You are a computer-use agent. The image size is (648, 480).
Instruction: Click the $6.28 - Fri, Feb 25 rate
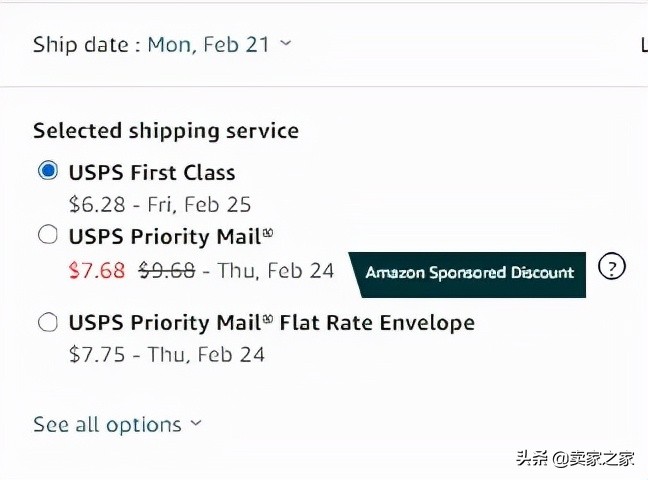coord(160,205)
